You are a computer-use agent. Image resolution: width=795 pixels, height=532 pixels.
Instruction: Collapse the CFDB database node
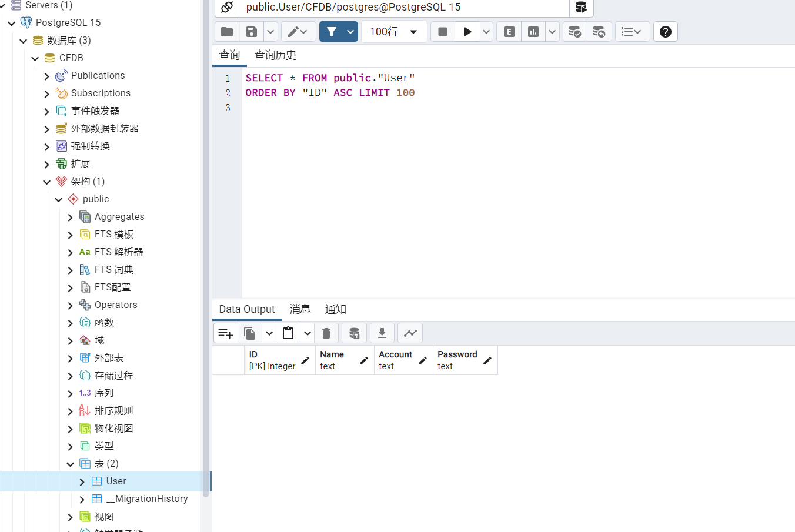click(x=35, y=58)
